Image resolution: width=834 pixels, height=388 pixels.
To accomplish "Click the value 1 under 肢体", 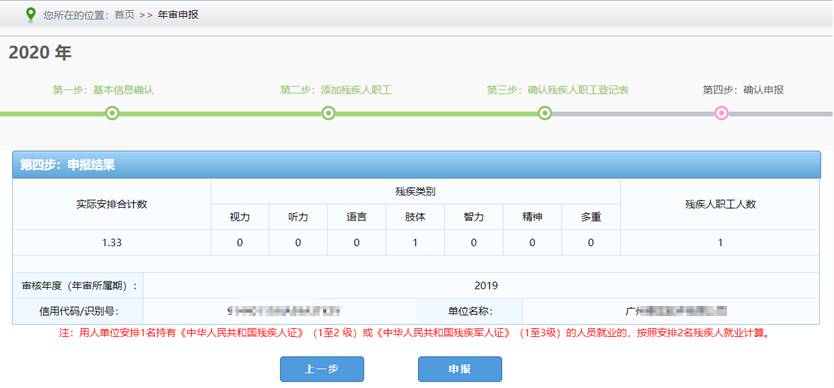I will (415, 243).
